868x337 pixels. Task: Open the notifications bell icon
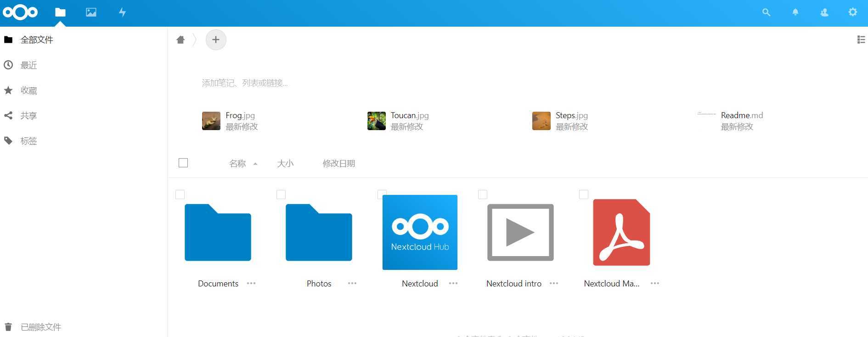point(795,12)
